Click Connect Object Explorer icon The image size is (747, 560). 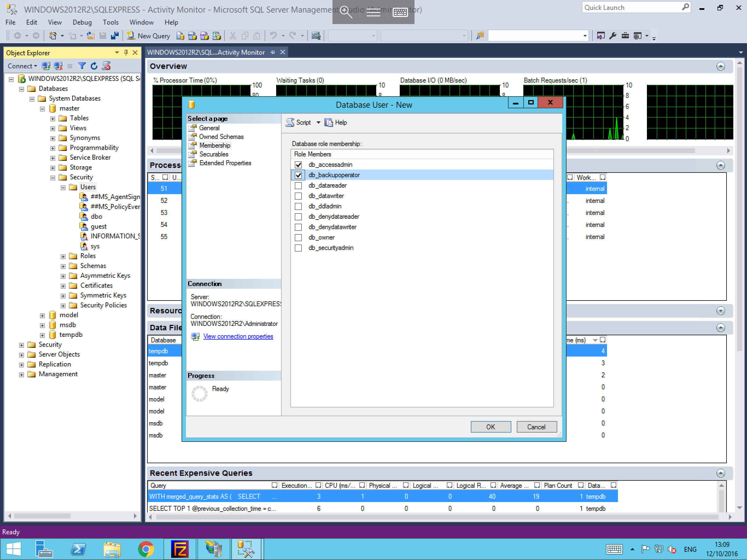tap(46, 66)
